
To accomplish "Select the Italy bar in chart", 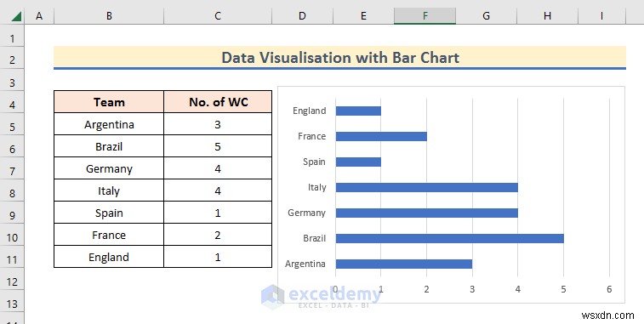I will click(x=427, y=187).
